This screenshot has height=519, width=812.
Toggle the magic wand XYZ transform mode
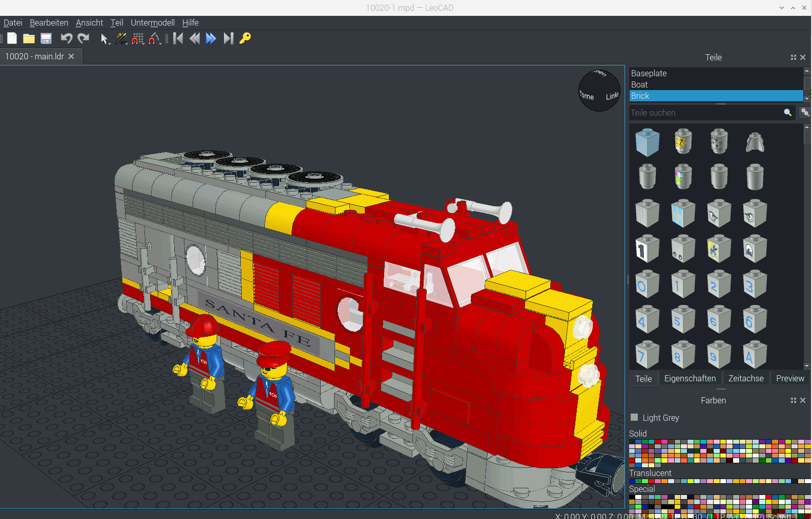120,38
